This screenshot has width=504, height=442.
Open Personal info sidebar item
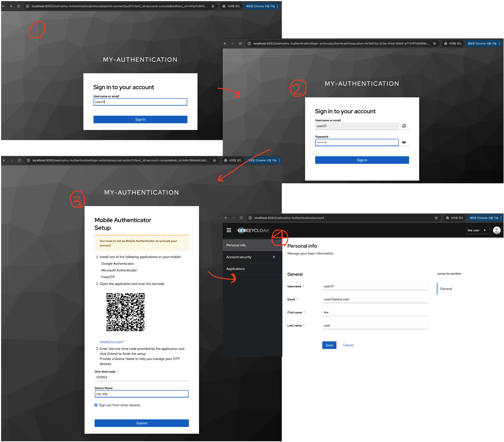[236, 245]
